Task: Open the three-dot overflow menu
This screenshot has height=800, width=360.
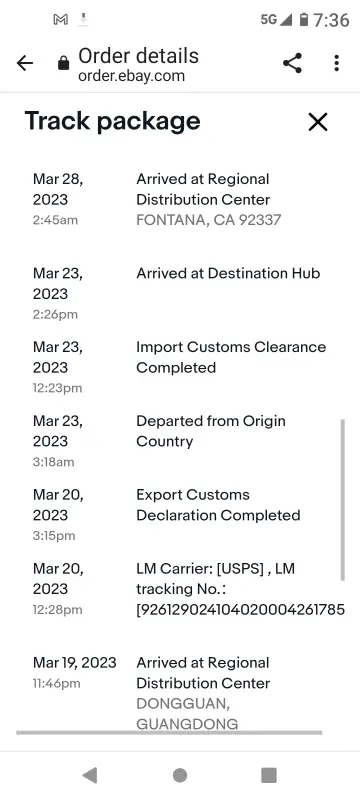Action: tap(336, 63)
